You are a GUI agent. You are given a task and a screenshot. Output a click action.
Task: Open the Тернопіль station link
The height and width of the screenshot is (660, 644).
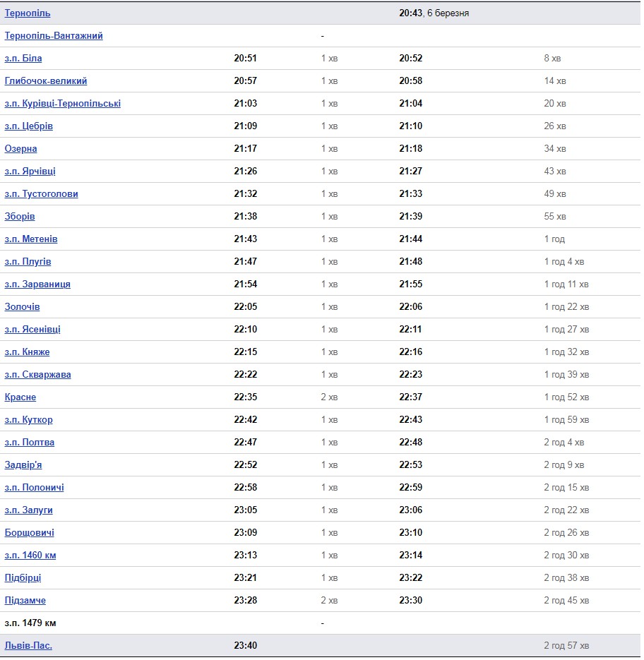point(28,13)
